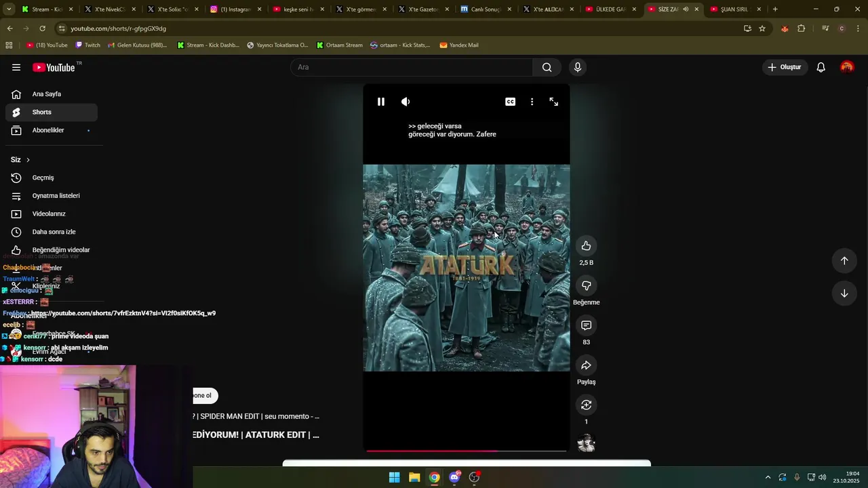Open Chrome three-dot menu

click(x=858, y=28)
